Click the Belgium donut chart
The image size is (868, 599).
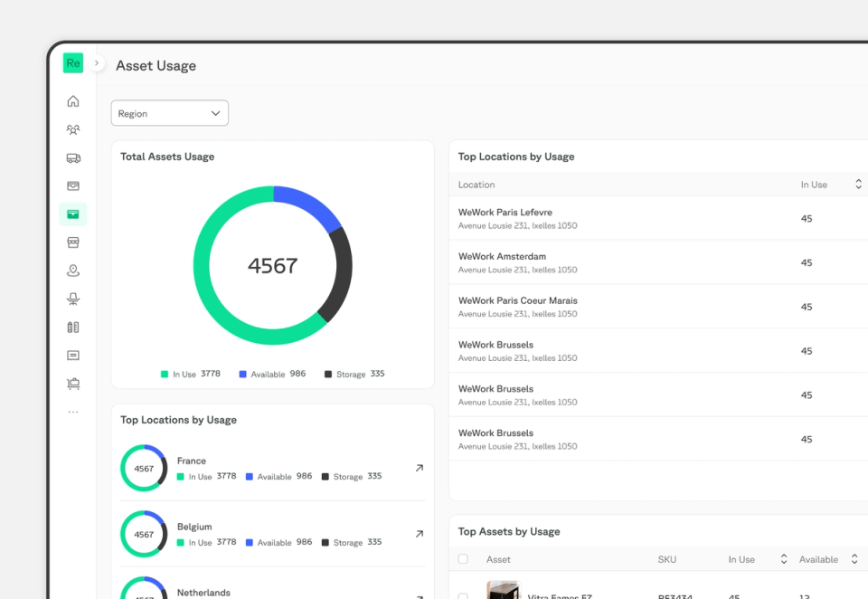[x=144, y=534]
